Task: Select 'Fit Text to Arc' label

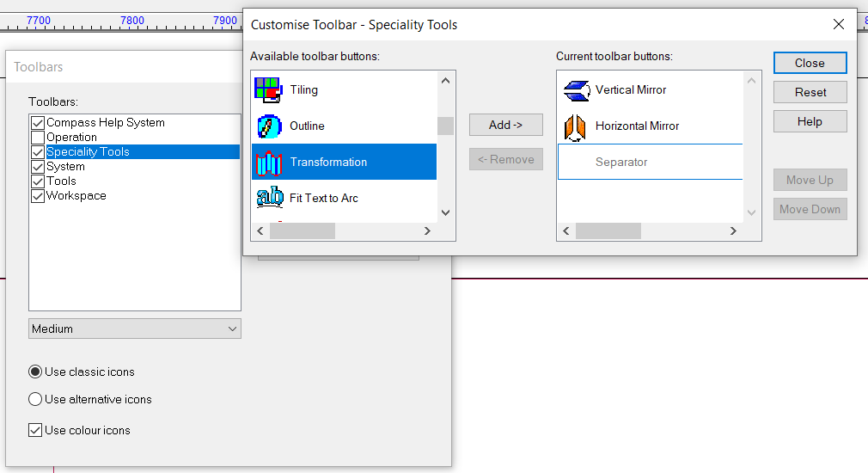Action: tap(324, 198)
